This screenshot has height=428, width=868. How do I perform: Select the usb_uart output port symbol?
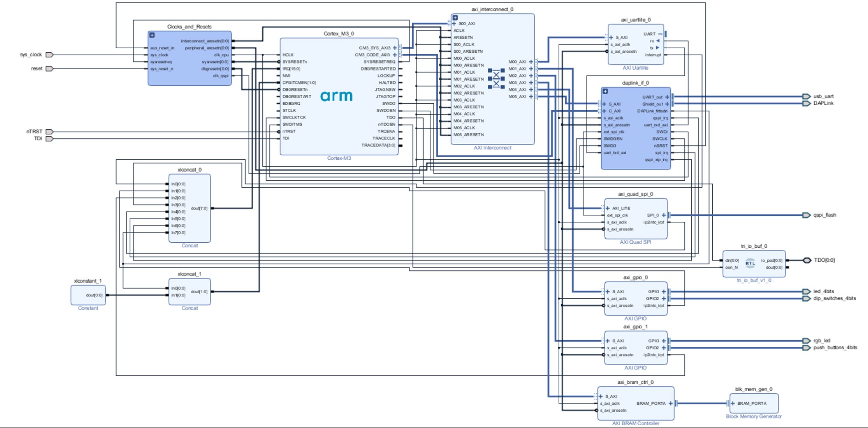(806, 97)
